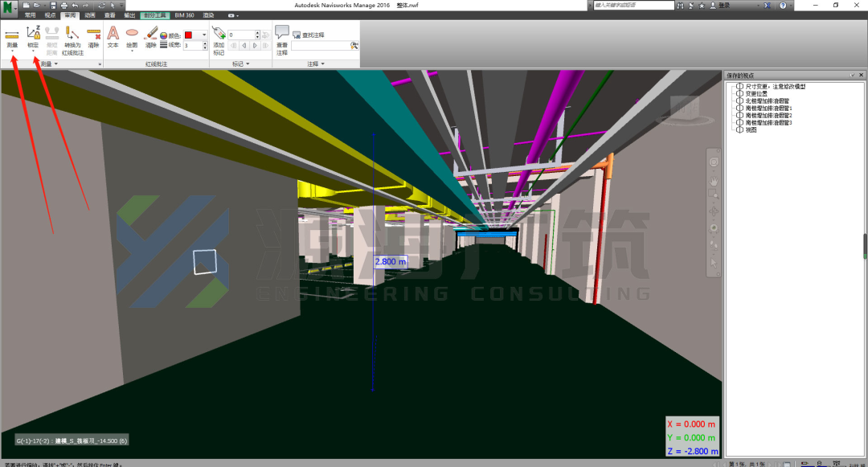The width and height of the screenshot is (868, 467).
Task: Open the 绘图 draw tool dropdown arrow
Action: 132,51
